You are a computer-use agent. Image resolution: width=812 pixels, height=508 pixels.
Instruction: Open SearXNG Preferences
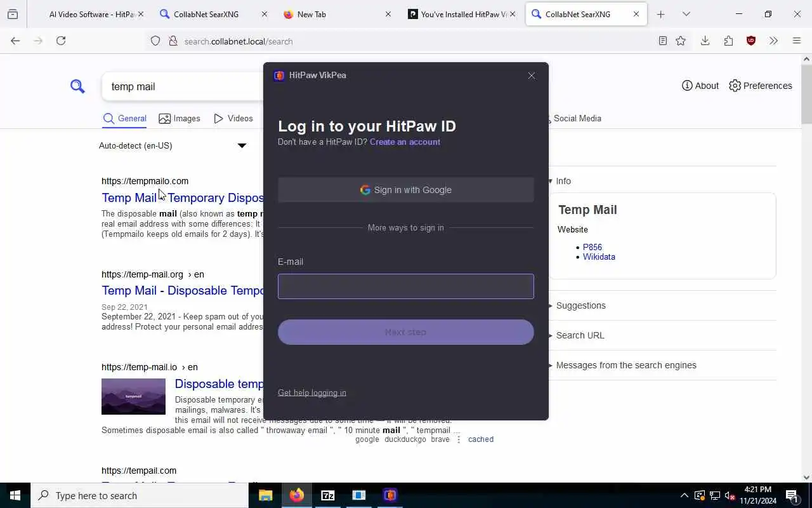[x=761, y=86]
